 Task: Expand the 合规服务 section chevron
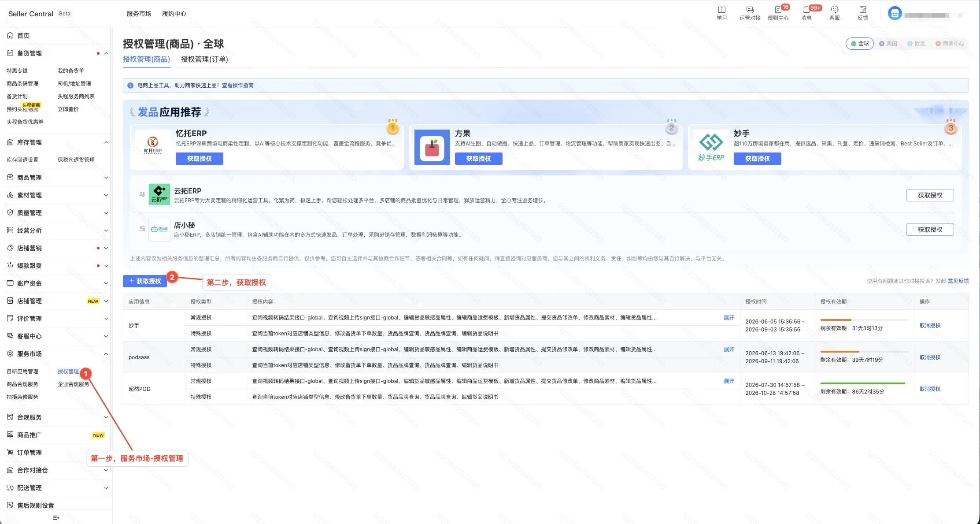pos(106,417)
